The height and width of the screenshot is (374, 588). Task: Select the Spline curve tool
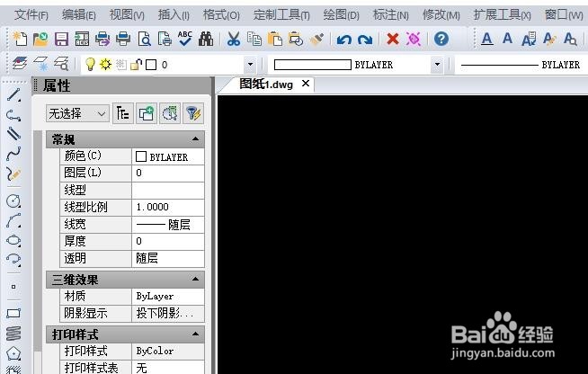click(x=13, y=154)
